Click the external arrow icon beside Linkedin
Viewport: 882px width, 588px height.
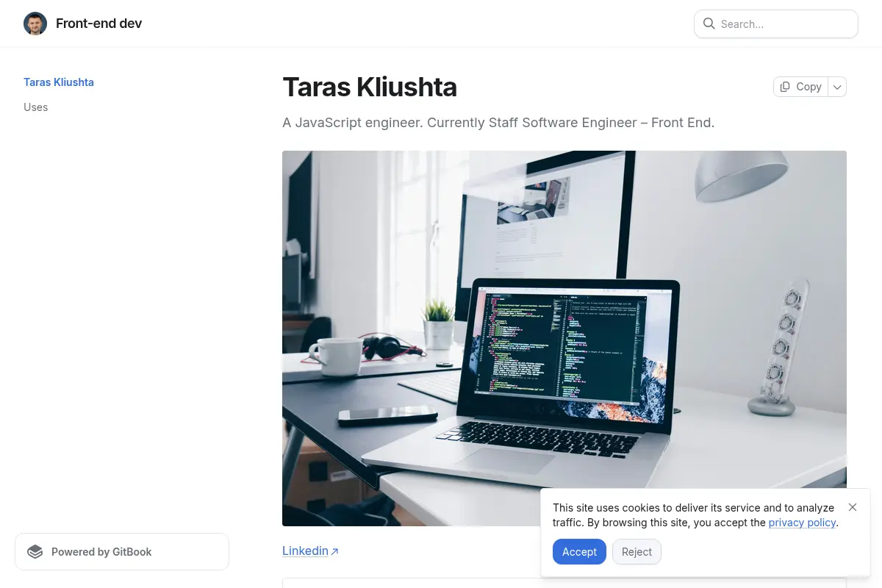(x=335, y=551)
